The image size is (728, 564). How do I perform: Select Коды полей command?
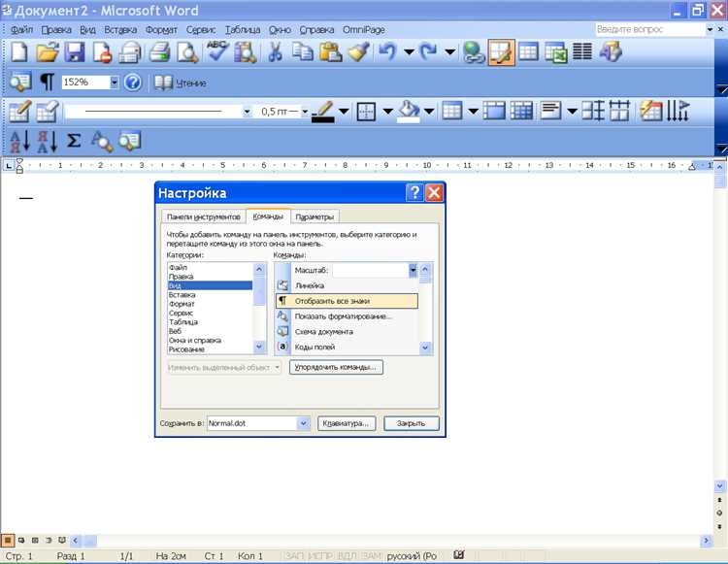(x=347, y=347)
